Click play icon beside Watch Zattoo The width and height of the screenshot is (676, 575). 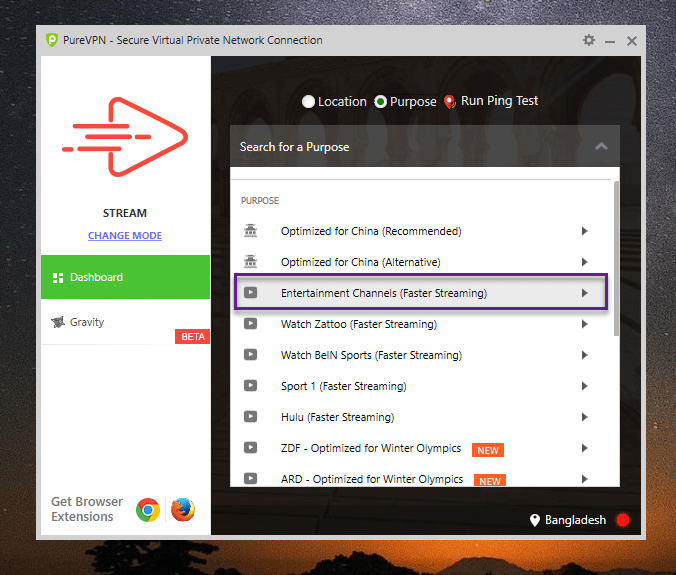(250, 324)
